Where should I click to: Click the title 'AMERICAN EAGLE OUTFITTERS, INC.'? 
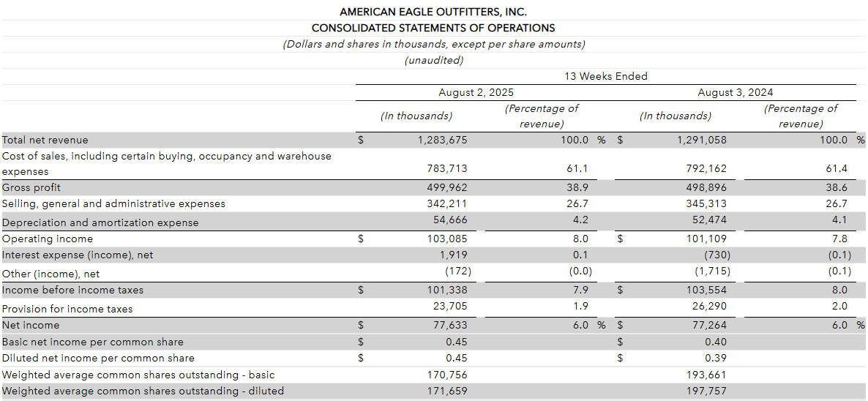[433, 12]
